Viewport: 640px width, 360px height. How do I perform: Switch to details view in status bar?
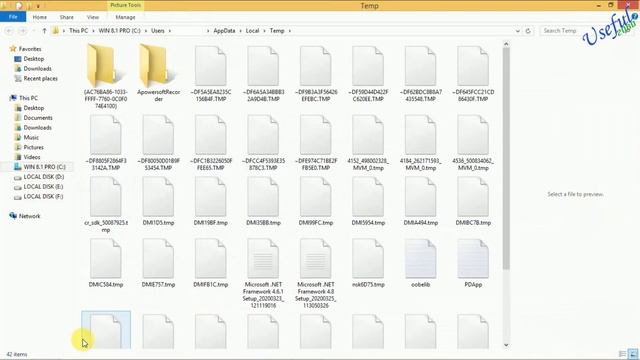[x=622, y=354]
